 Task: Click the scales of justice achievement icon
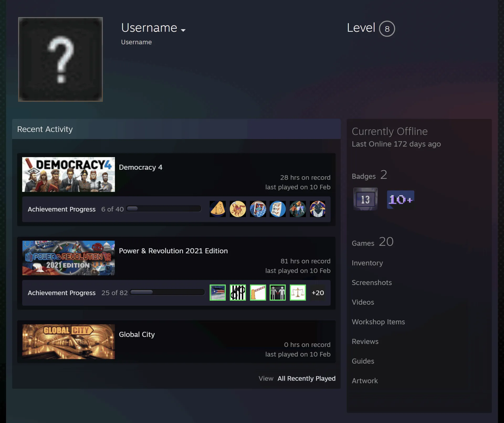pyautogui.click(x=298, y=292)
